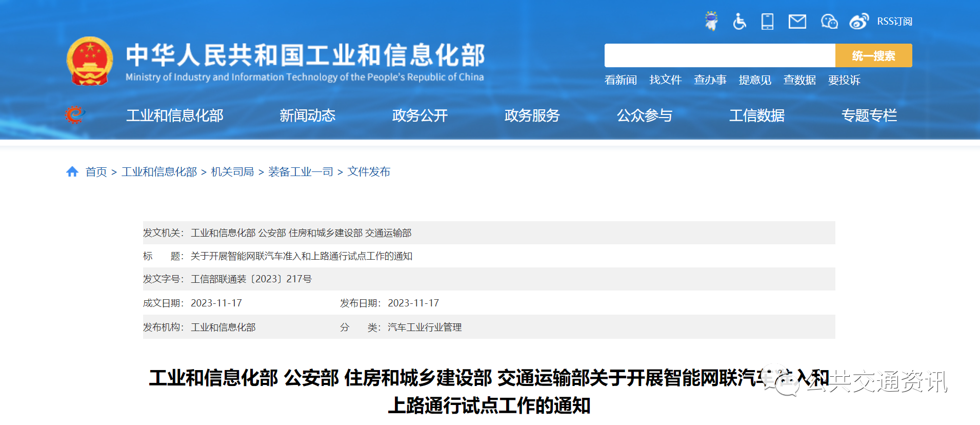Click the 找文件 quick link
This screenshot has width=980, height=425.
665,80
